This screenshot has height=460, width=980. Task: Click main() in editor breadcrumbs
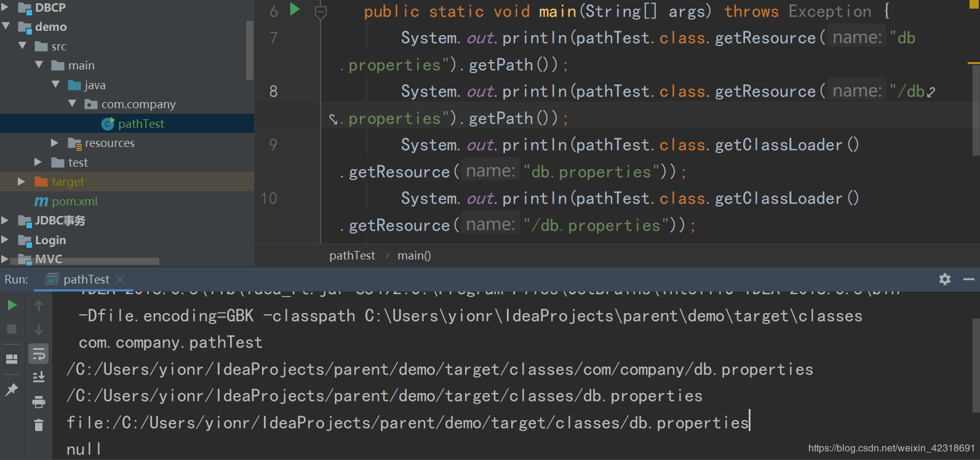point(414,256)
